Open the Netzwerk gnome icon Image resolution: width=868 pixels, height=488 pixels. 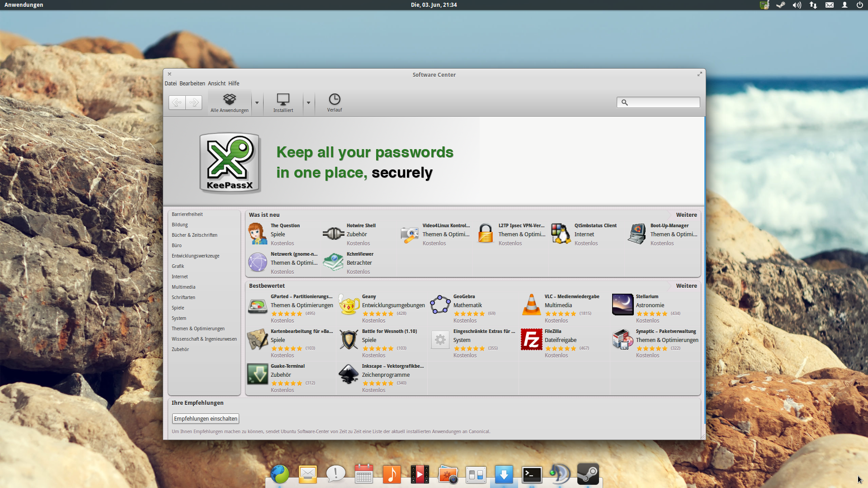257,262
